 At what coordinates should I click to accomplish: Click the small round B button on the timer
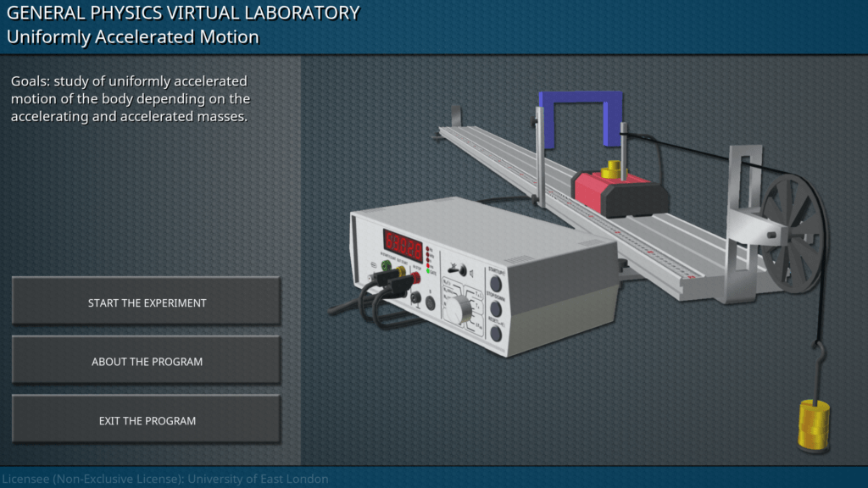[x=431, y=302]
